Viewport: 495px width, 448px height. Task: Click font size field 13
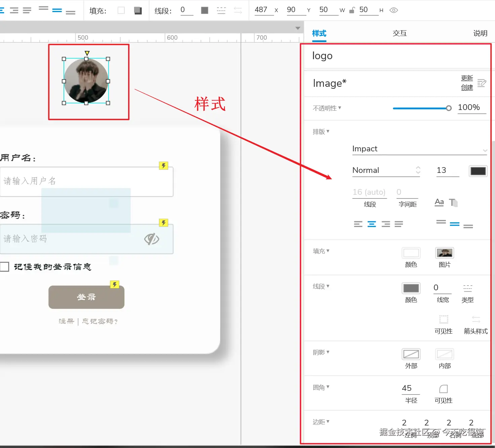coord(448,170)
